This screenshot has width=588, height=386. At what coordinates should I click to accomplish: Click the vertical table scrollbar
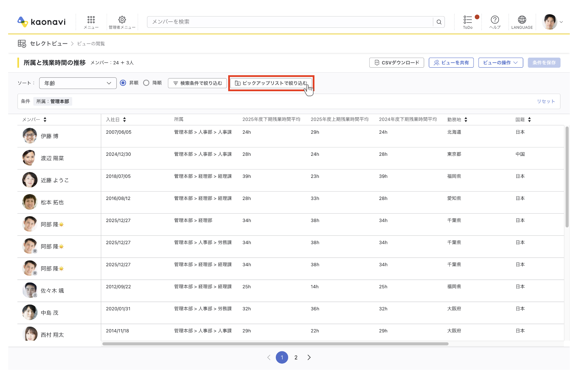[x=567, y=177]
